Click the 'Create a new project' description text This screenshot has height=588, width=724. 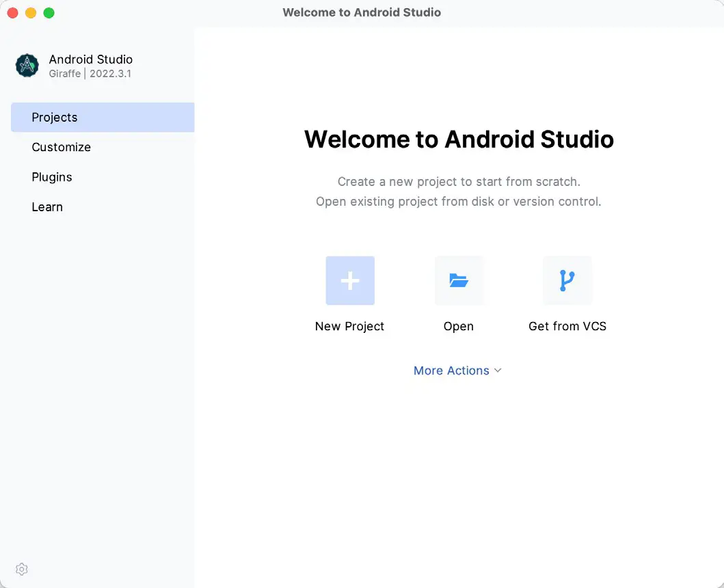pyautogui.click(x=459, y=181)
